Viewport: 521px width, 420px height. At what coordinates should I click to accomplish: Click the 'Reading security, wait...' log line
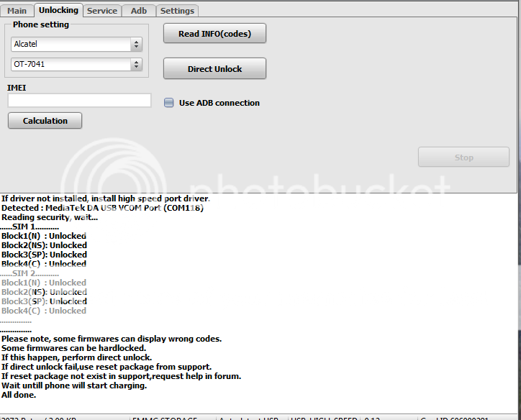tap(49, 217)
